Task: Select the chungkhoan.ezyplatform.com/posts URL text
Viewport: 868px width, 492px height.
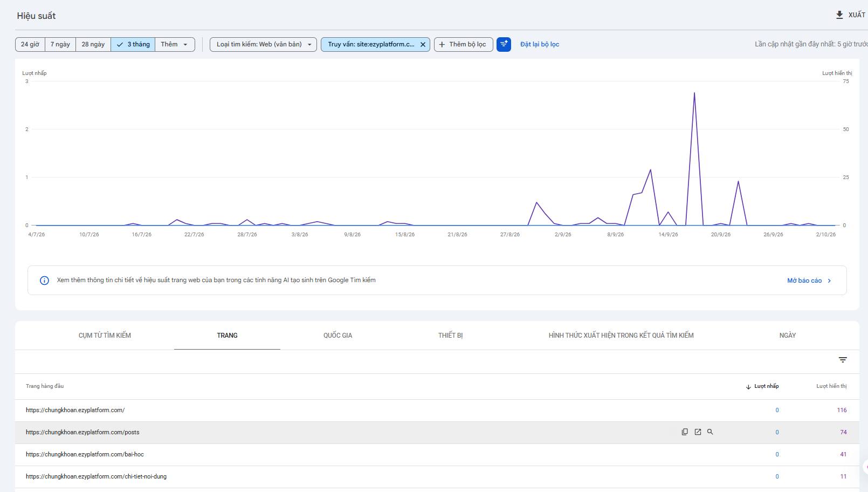Action: (82, 433)
